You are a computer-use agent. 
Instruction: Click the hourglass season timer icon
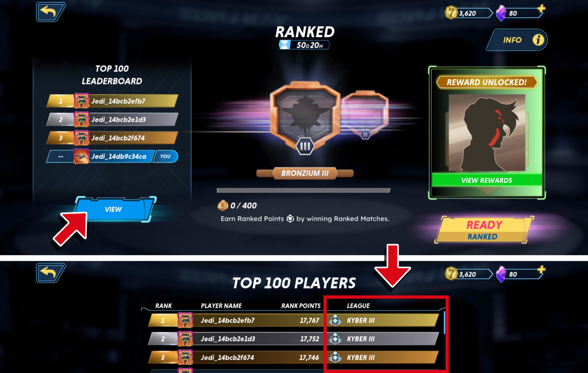click(x=284, y=45)
